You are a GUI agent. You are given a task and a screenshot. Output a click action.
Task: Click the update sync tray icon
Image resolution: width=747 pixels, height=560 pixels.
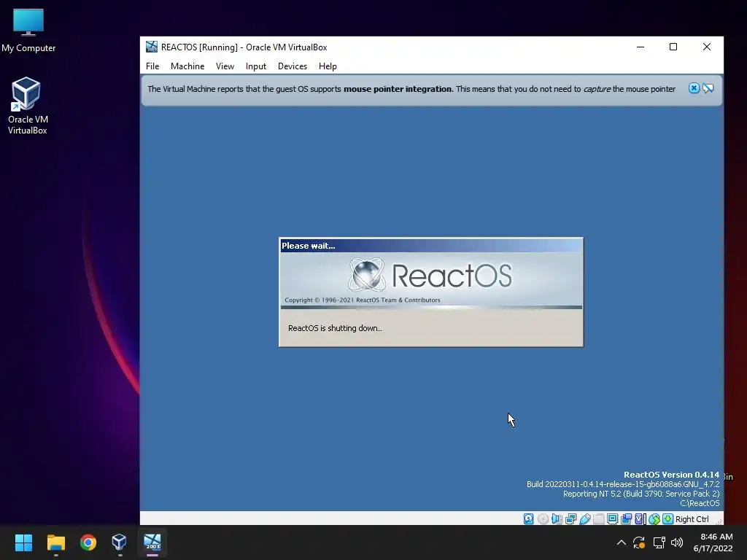[639, 542]
